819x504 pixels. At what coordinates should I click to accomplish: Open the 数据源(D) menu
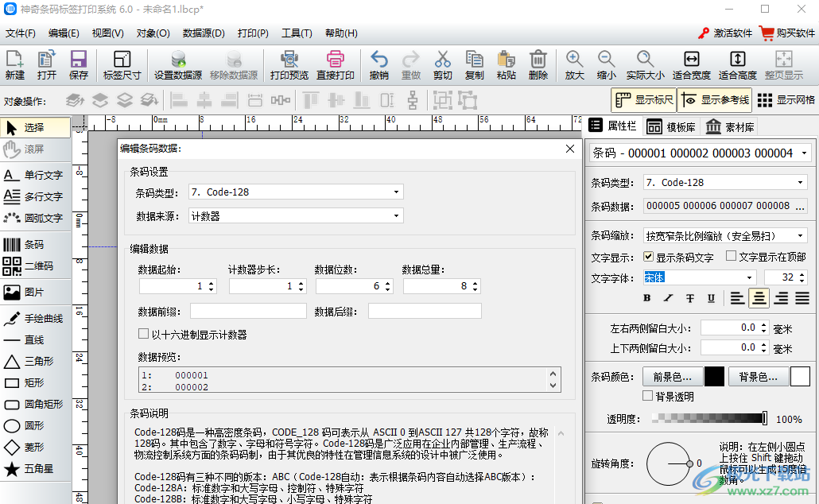[204, 33]
